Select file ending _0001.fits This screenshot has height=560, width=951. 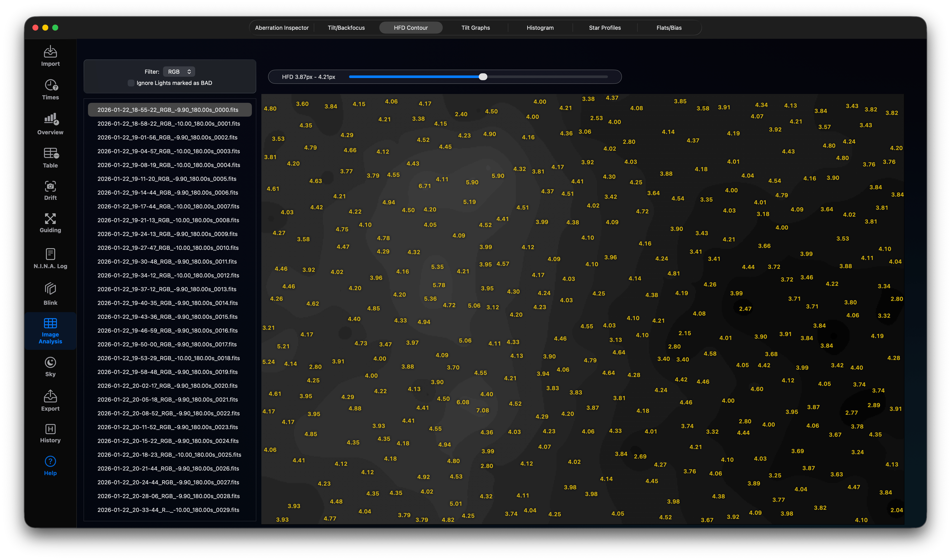coord(170,124)
